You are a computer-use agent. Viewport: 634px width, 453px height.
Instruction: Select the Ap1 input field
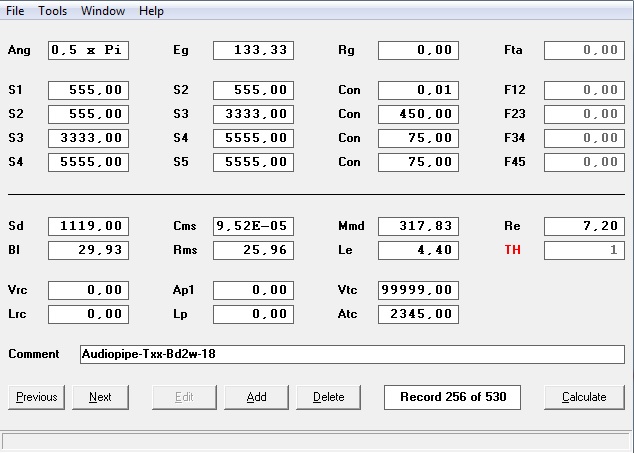pos(254,290)
